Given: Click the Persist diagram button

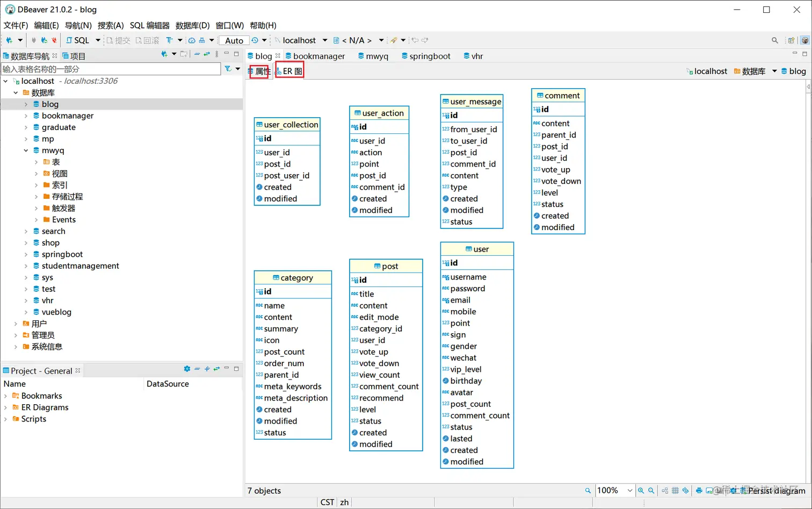Looking at the screenshot, I should coord(772,491).
